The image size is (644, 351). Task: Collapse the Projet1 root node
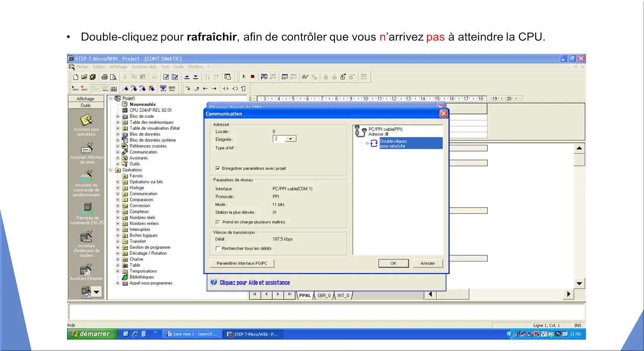tap(111, 99)
